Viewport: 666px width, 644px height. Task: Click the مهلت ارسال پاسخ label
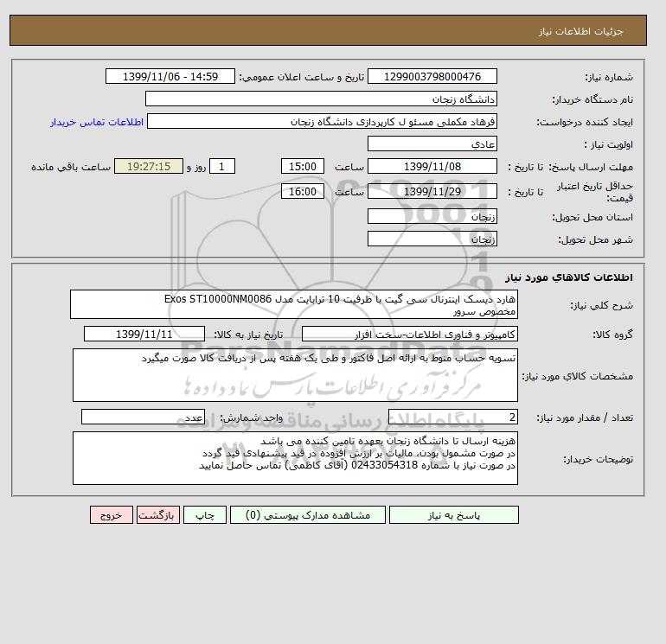click(x=591, y=167)
